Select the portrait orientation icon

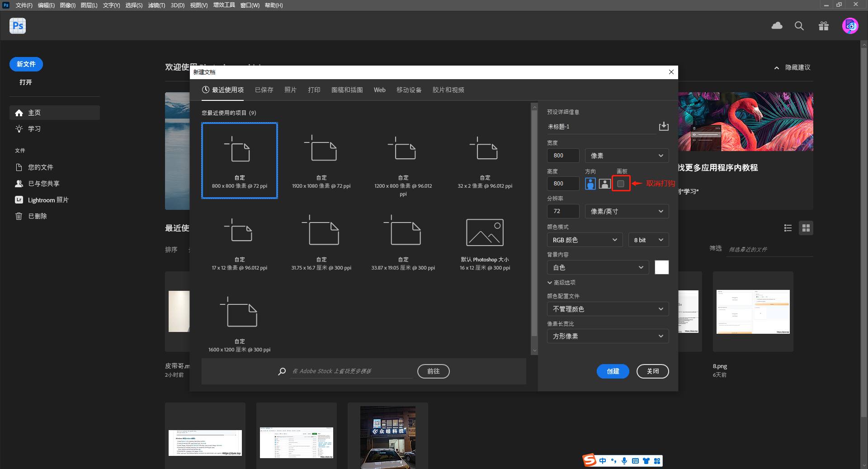point(590,184)
